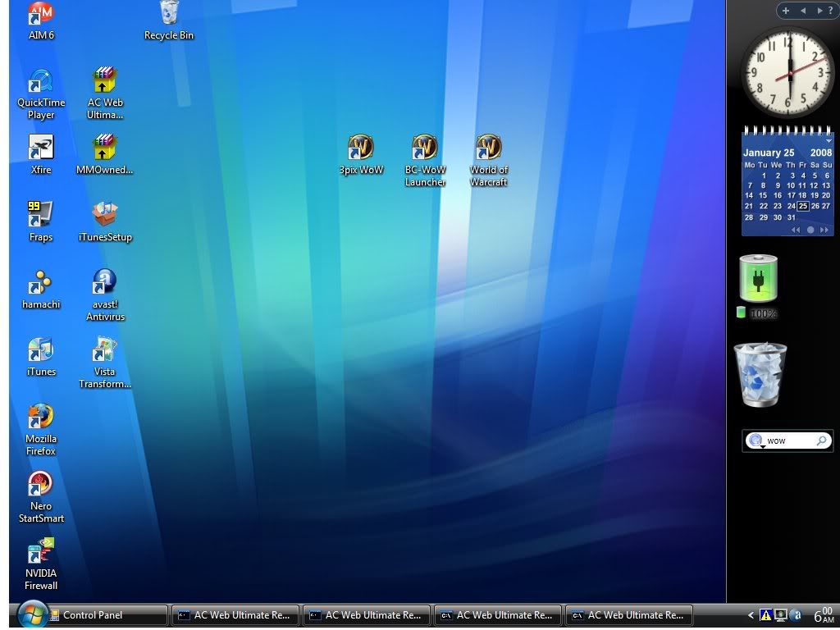Switch to the Control Panel taskbar button

[x=108, y=615]
